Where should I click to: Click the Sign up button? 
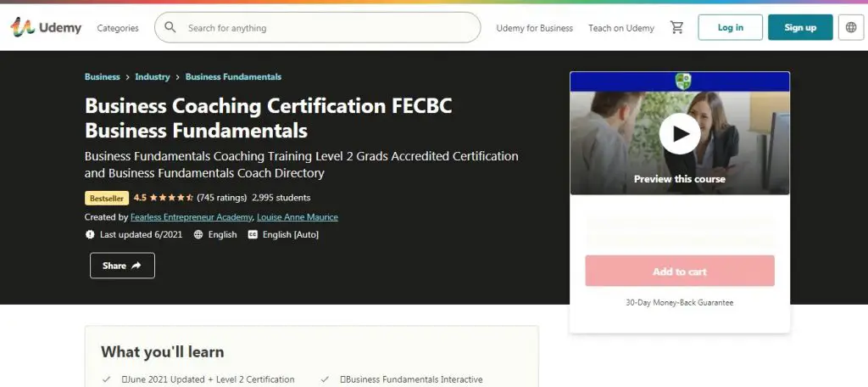click(800, 28)
